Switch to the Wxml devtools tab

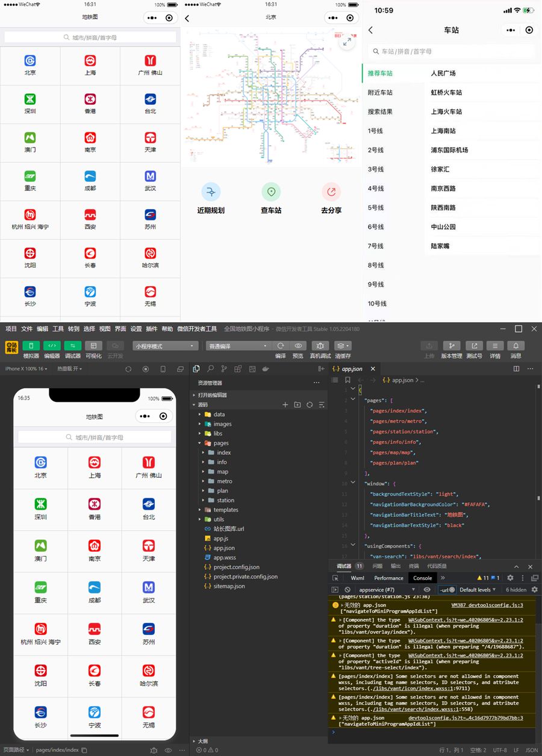pos(357,578)
